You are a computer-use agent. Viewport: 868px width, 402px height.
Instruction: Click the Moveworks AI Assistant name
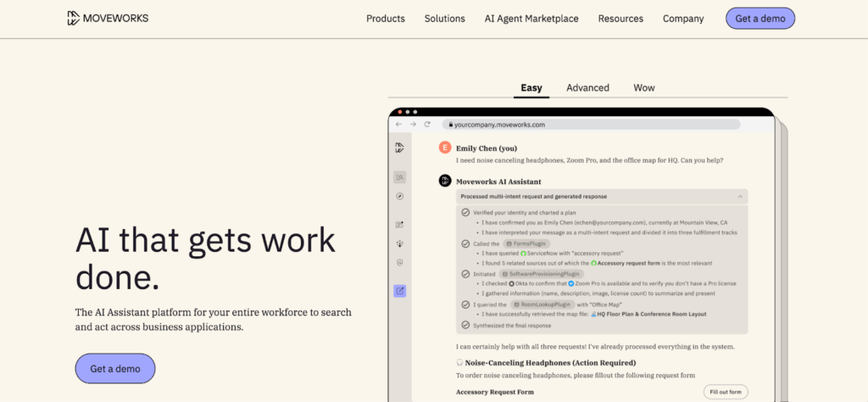click(498, 181)
